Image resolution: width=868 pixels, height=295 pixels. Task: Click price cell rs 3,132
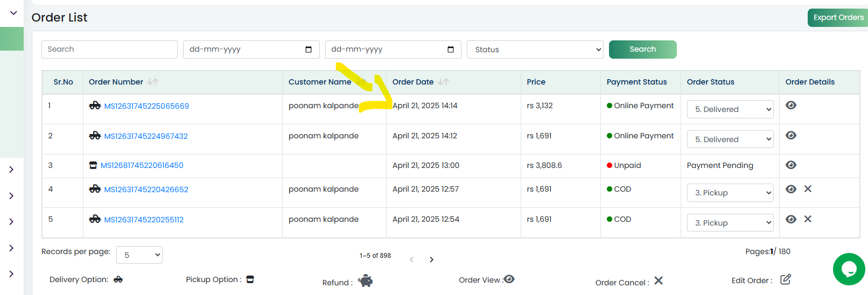coord(540,106)
